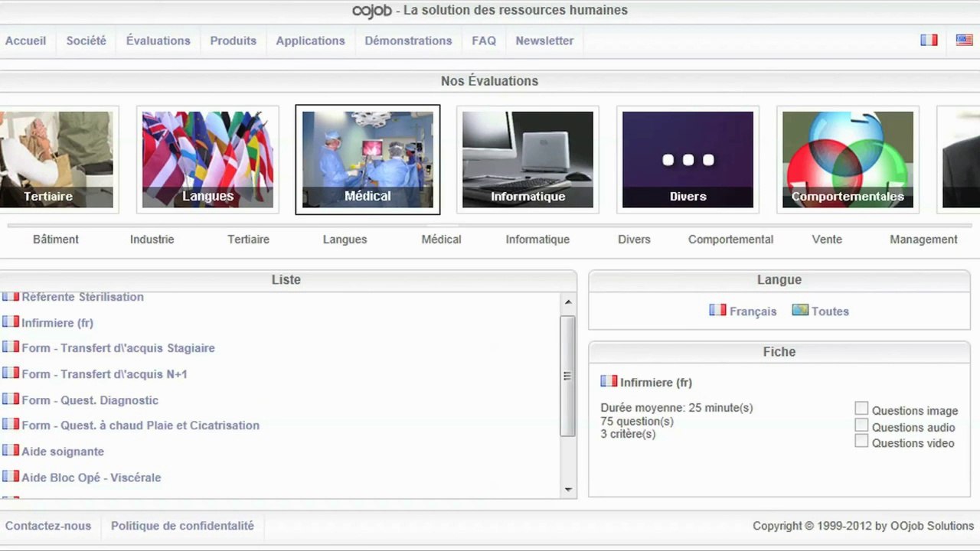
Task: Select the Comportemental category tab
Action: 730,240
